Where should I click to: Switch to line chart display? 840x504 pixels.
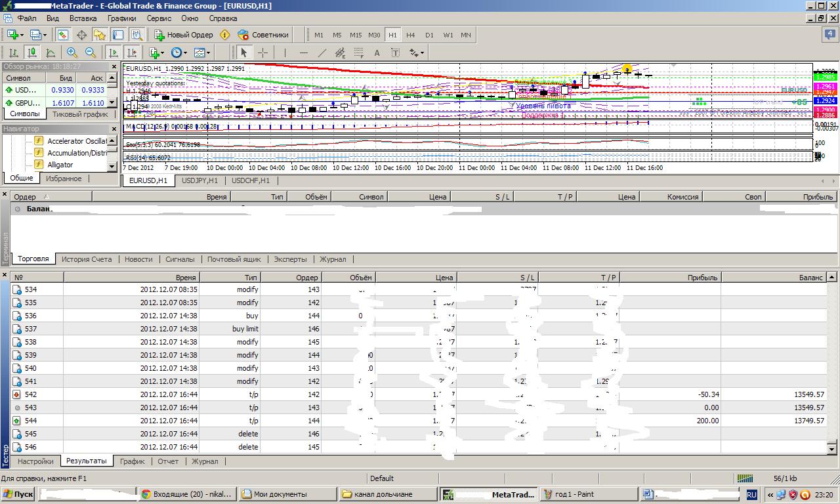click(x=50, y=52)
